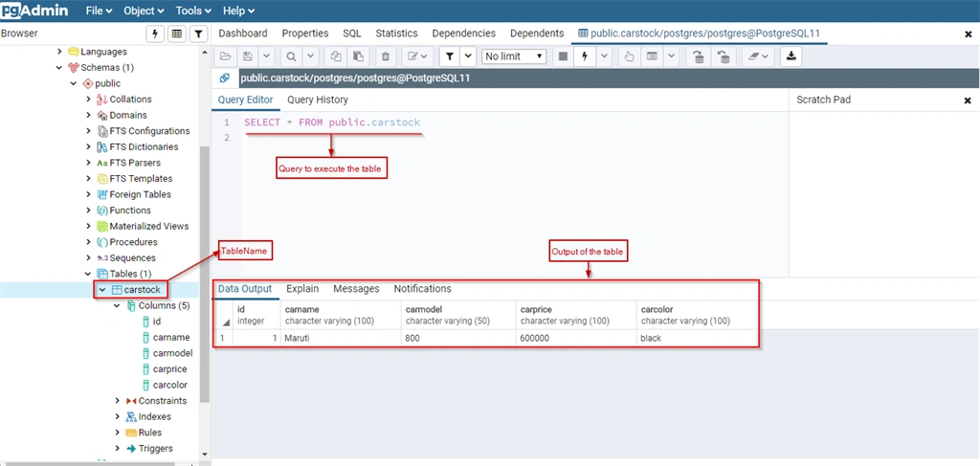Click into the SQL query editor text
The width and height of the screenshot is (980, 466).
332,122
